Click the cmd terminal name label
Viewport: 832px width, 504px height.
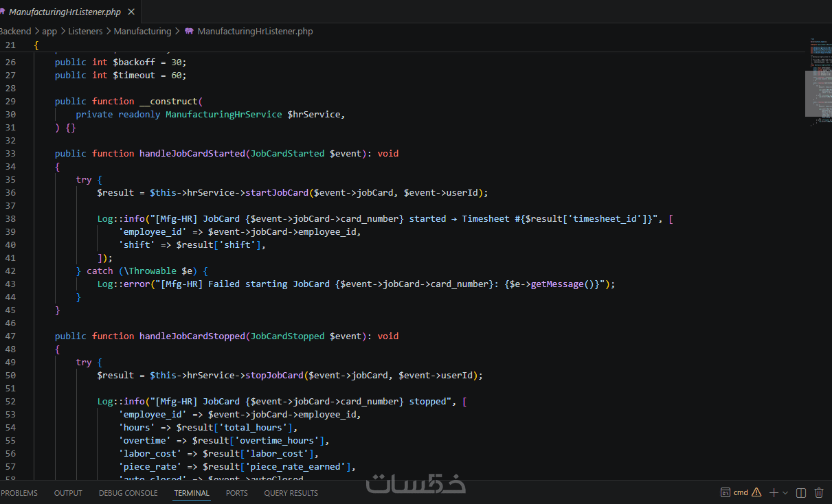point(741,492)
